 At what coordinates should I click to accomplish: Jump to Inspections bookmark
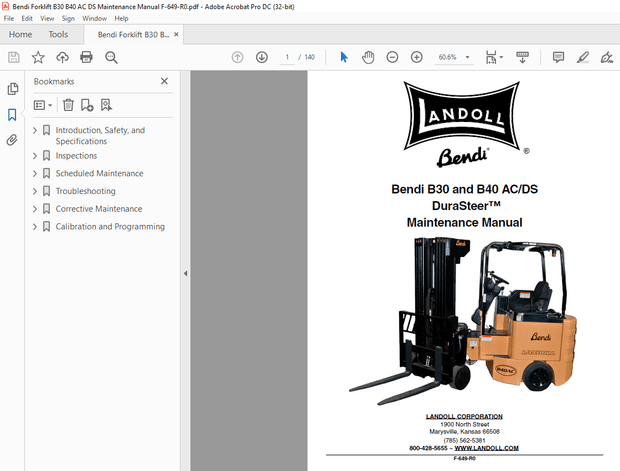(x=76, y=156)
